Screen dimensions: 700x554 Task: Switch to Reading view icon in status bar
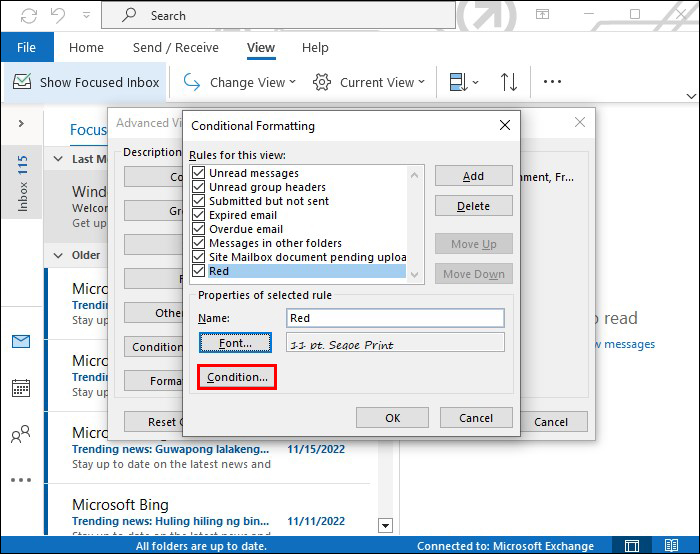[x=671, y=546]
